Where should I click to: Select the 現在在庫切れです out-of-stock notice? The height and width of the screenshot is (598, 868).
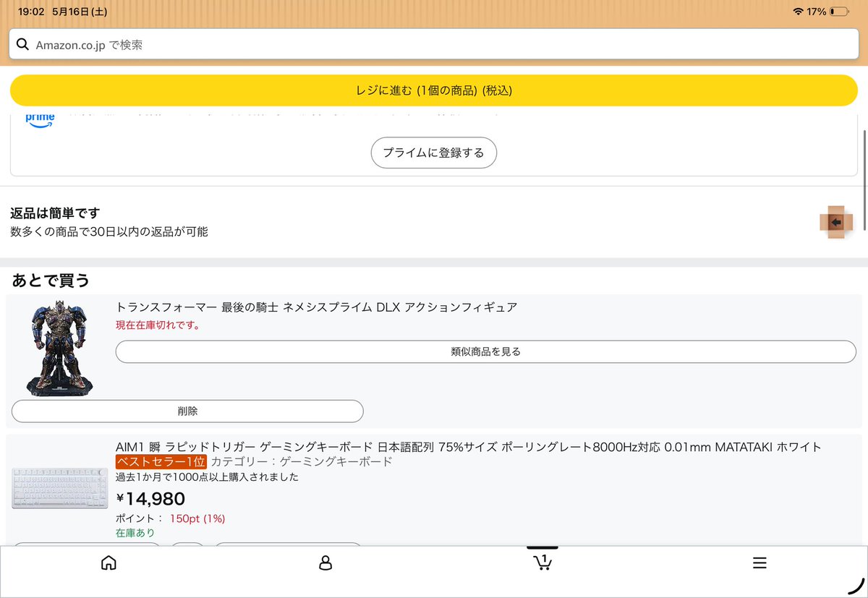tap(158, 325)
